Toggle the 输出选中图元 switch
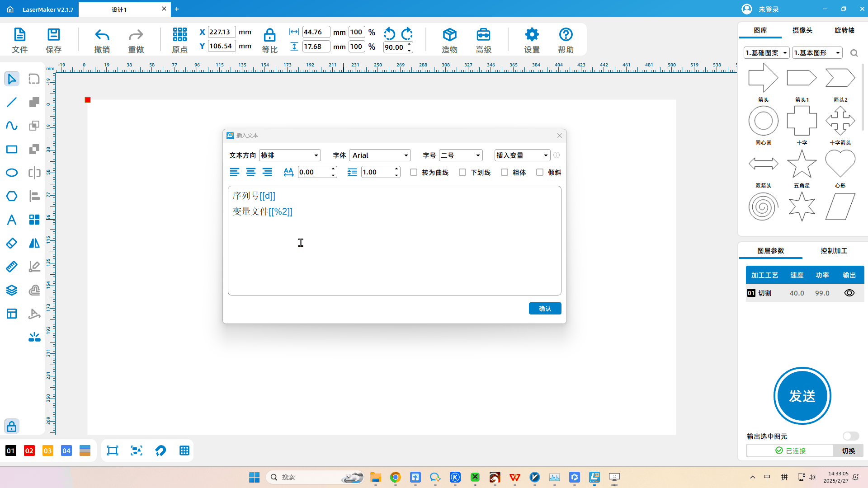Screen dimensions: 868x488 [x=851, y=436]
